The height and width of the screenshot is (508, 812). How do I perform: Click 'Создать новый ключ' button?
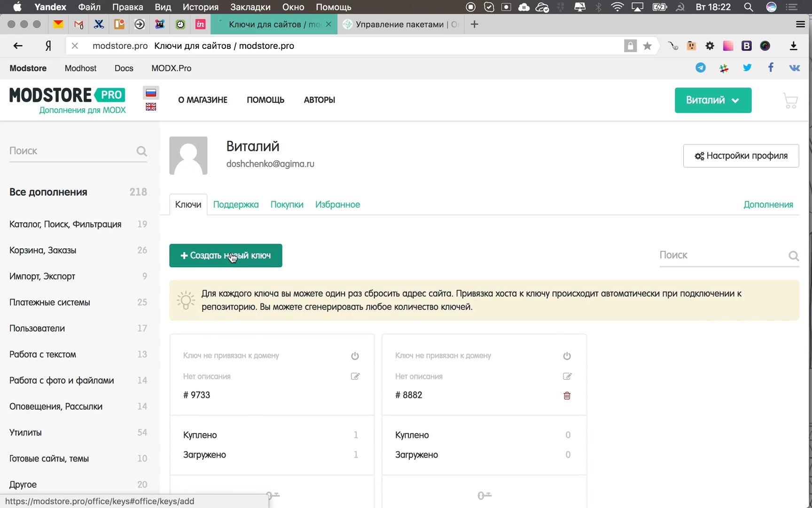(x=226, y=255)
